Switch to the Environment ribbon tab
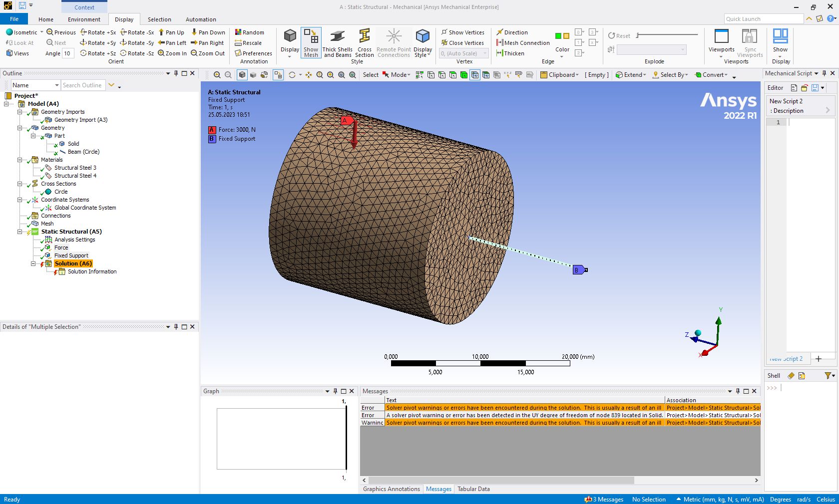This screenshot has width=839, height=504. click(x=84, y=19)
